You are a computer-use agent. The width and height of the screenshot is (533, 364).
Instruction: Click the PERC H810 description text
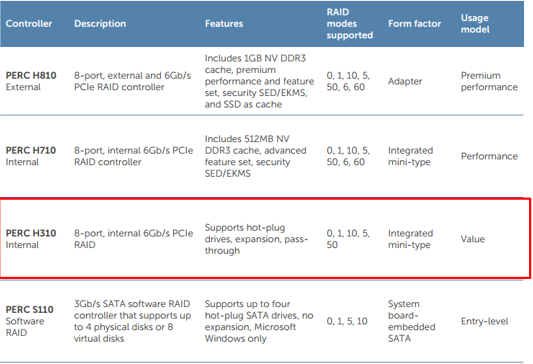tap(133, 81)
